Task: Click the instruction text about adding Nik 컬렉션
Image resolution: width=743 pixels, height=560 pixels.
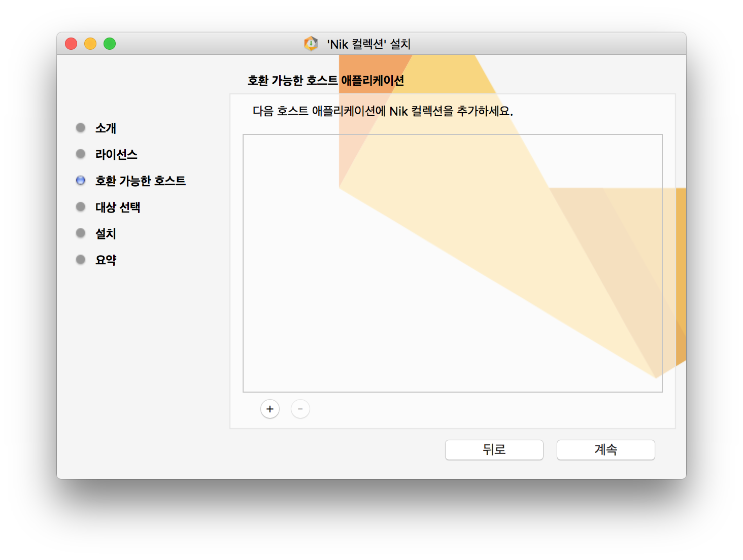Action: 383,111
